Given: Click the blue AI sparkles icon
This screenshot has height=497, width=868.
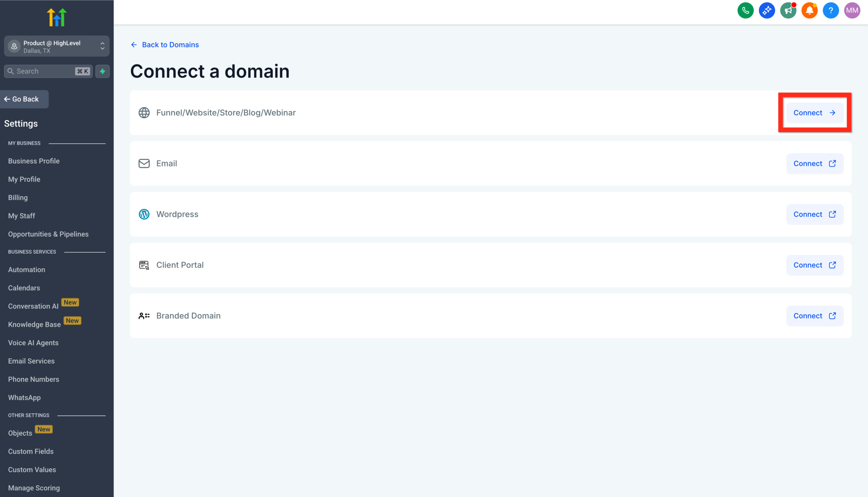Looking at the screenshot, I should point(767,10).
